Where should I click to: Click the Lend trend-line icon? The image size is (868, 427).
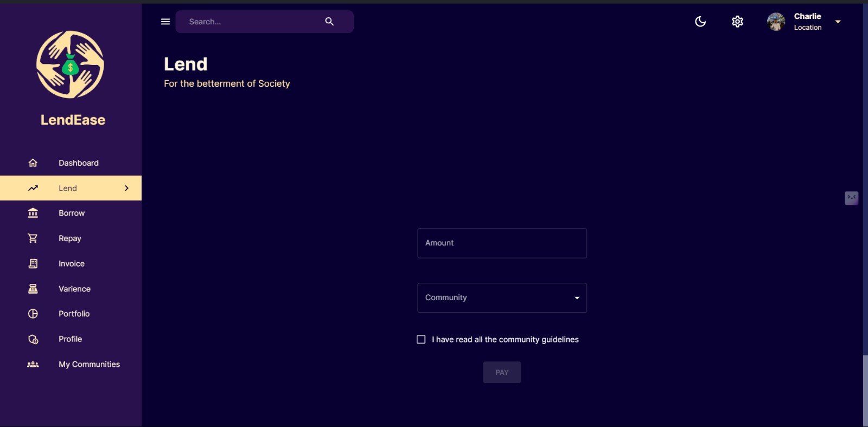[33, 188]
